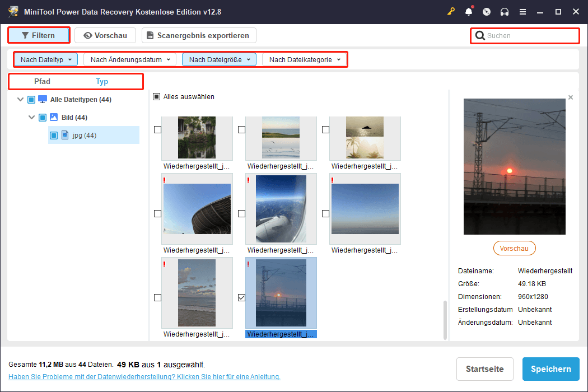
Task: Check the jpg (44) checkbox in the tree
Action: 54,135
